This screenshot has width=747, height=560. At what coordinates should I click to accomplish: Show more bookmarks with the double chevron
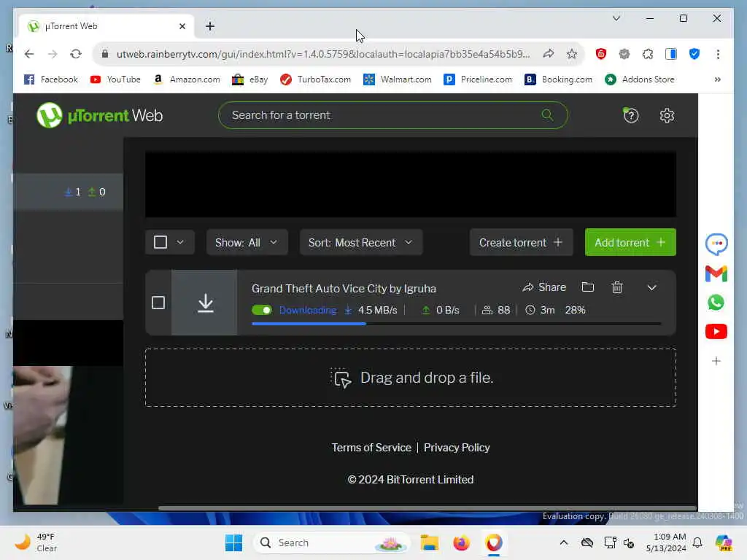(718, 79)
